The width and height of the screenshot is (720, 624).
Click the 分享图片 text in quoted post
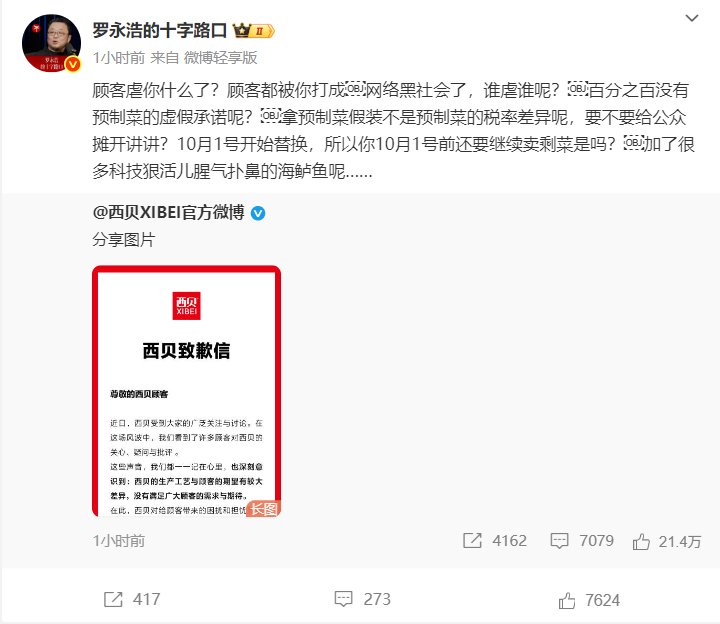pyautogui.click(x=124, y=240)
